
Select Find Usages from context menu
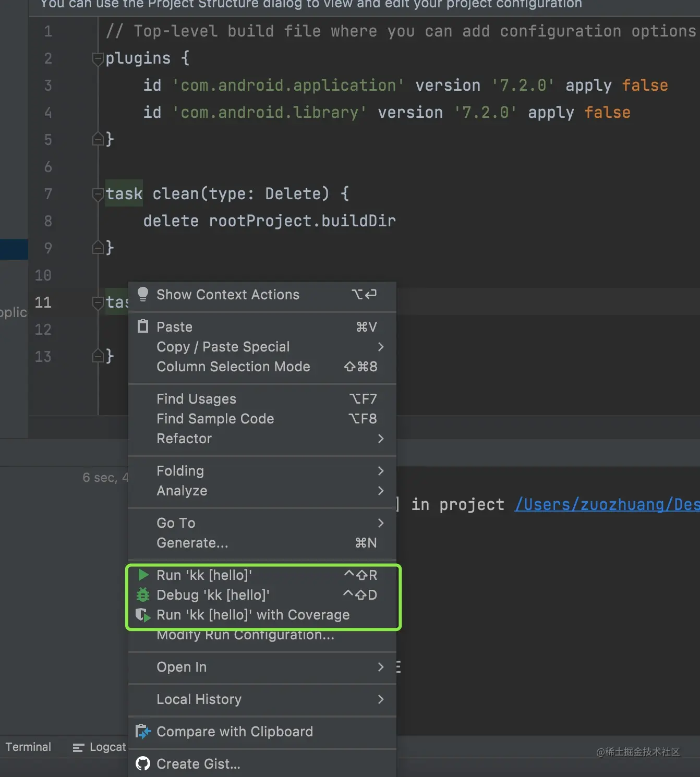(x=196, y=399)
